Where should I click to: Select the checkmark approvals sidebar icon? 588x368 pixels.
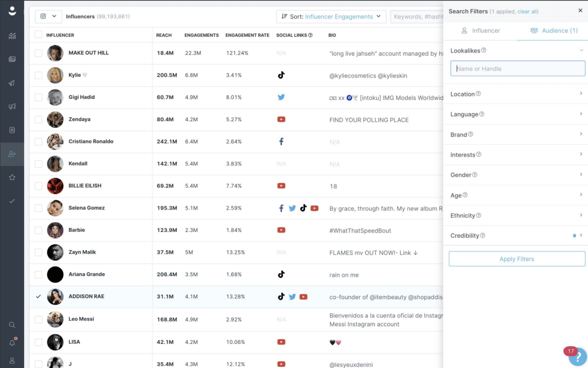(x=12, y=201)
